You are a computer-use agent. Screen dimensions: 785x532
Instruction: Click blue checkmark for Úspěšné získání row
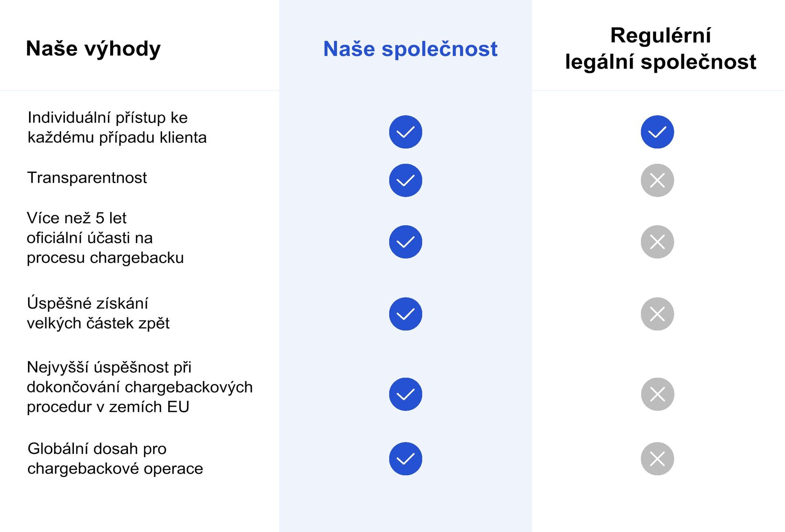405,314
